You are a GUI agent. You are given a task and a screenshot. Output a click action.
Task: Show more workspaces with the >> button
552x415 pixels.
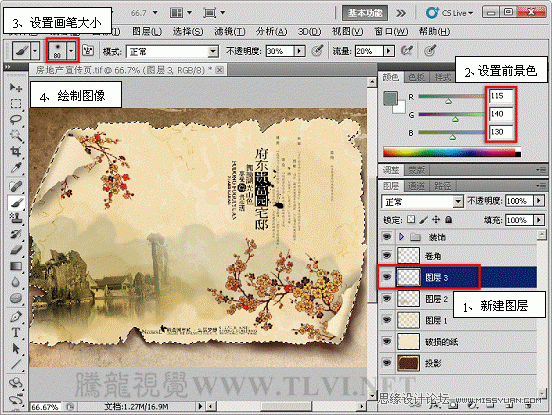[x=401, y=13]
